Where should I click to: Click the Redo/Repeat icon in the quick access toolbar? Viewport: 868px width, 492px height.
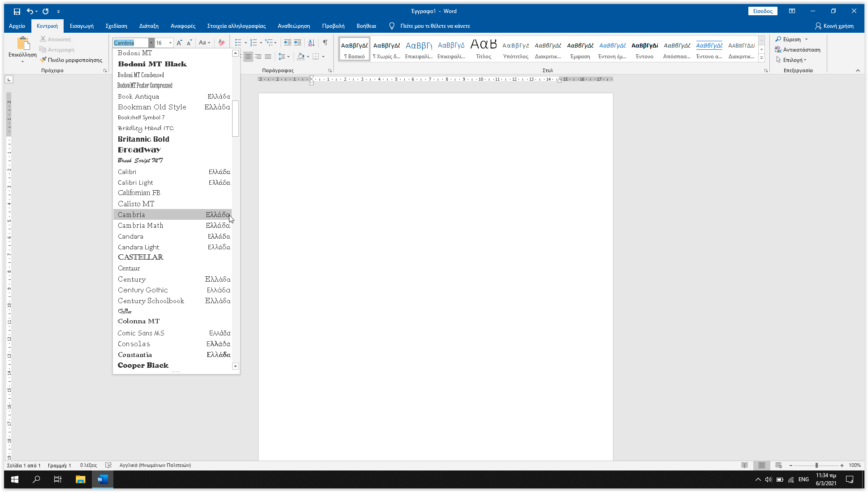point(46,11)
